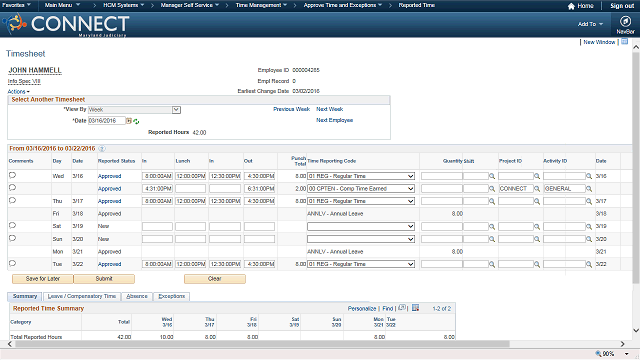Open comment bubble for Wed 3/16 row
640x360 pixels.
(12, 175)
